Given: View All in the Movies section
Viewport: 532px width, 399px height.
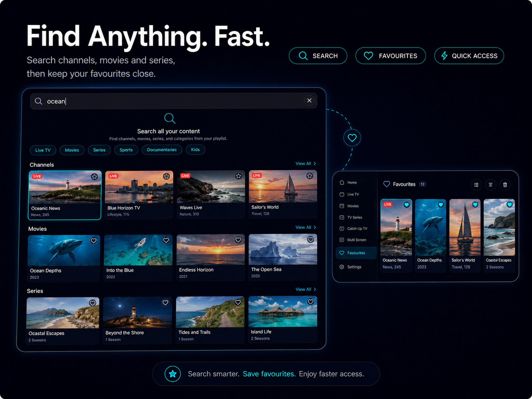Looking at the screenshot, I should click(x=305, y=227).
